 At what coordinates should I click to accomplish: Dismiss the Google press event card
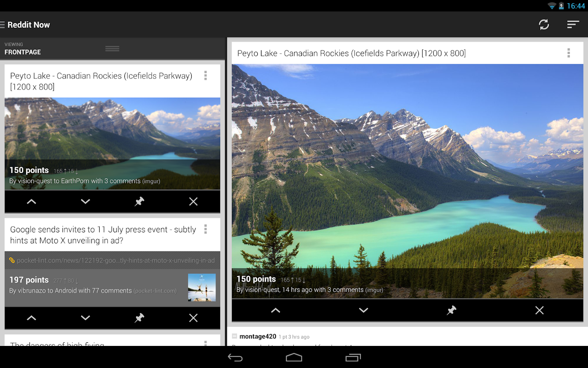click(194, 318)
